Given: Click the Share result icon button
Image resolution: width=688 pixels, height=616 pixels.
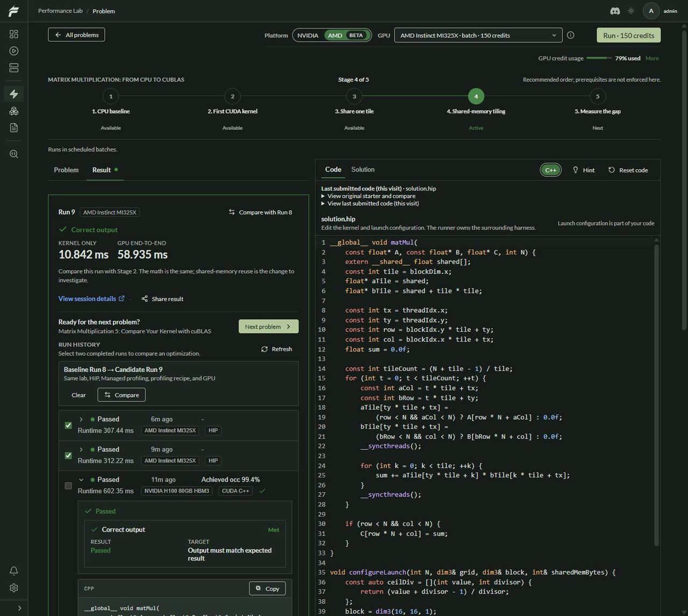Looking at the screenshot, I should point(162,299).
